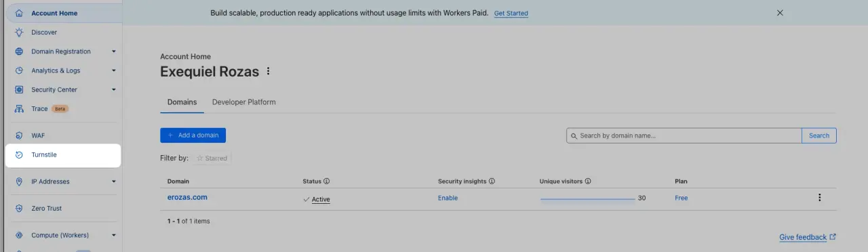The width and height of the screenshot is (868, 252).
Task: Expand the IP Addresses submenu arrow
Action: 114,182
